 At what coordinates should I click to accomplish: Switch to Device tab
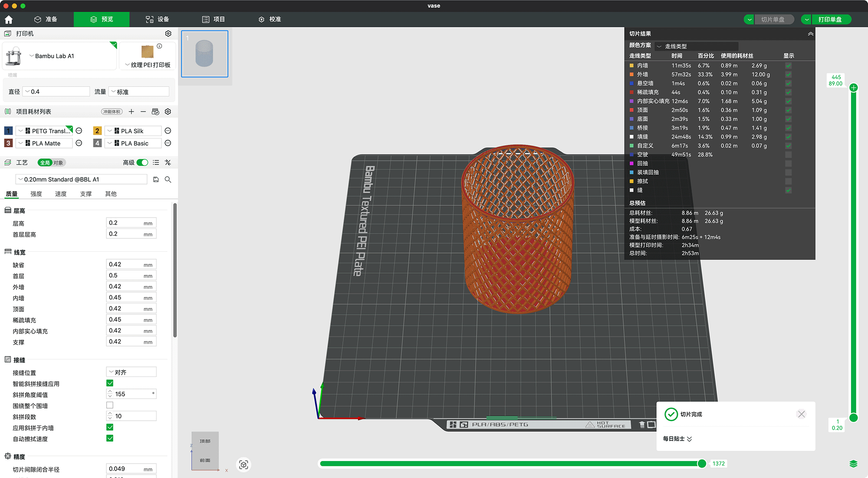tap(158, 19)
